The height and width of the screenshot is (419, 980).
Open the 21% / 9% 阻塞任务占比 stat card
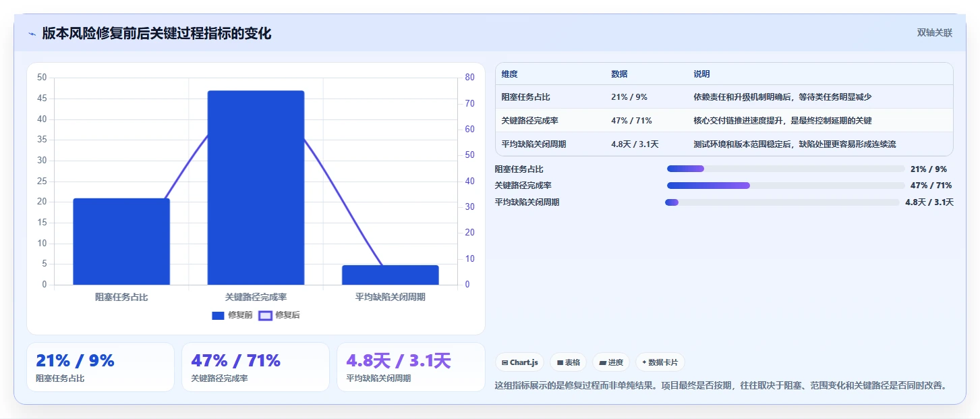point(100,367)
